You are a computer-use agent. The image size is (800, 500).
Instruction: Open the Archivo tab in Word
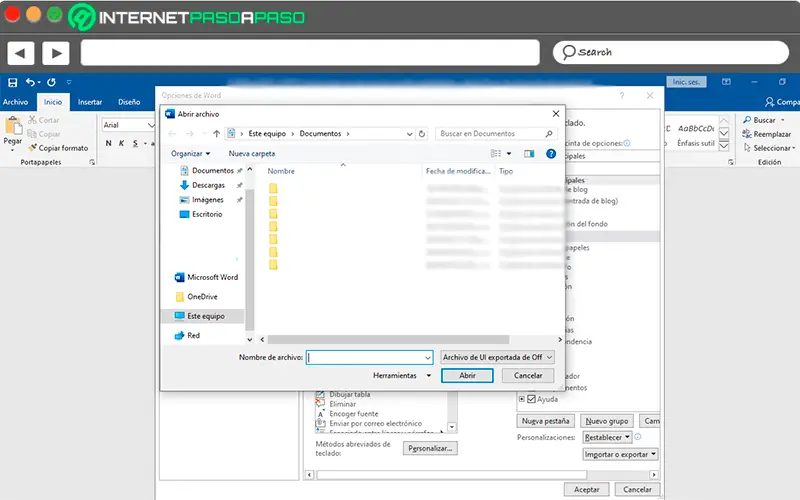15,102
